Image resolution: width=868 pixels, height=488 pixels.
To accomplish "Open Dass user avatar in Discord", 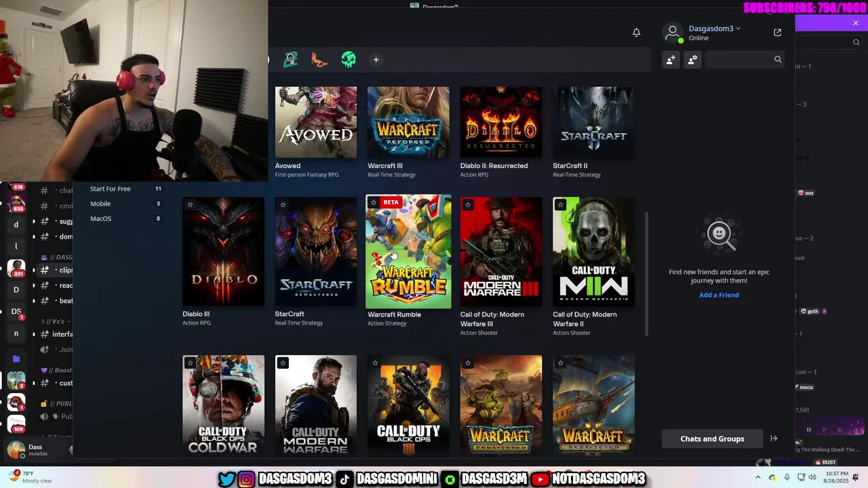I will (x=16, y=449).
